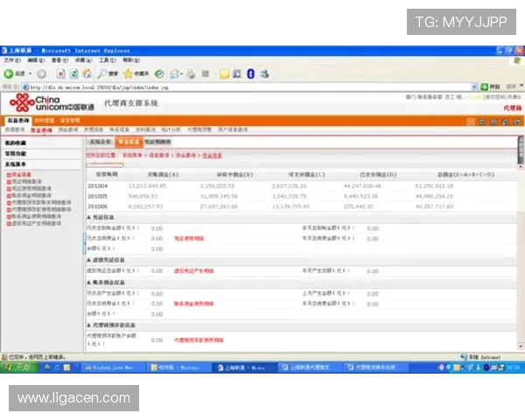The image size is (525, 420).
Task: Click the IE Search toolbar button
Action: click(108, 73)
